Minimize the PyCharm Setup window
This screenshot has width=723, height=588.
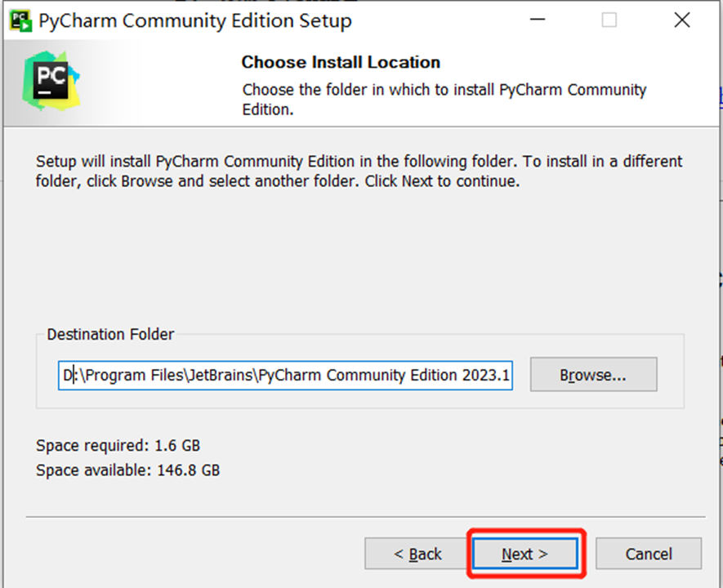(x=538, y=20)
